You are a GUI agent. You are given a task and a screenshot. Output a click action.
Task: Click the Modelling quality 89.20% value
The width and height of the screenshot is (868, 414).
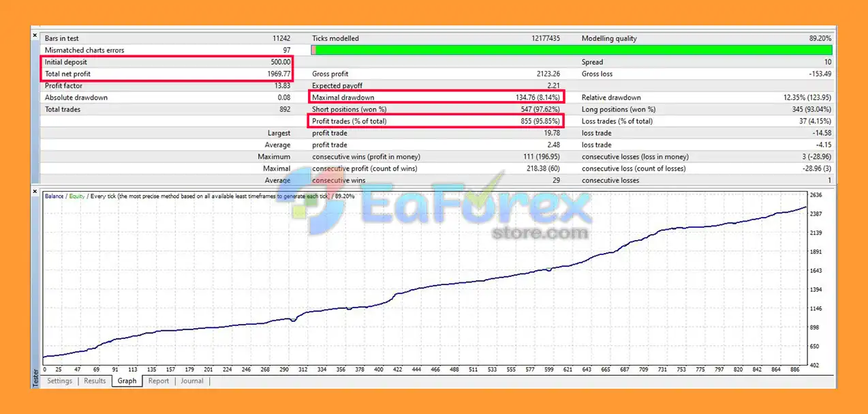coord(820,39)
